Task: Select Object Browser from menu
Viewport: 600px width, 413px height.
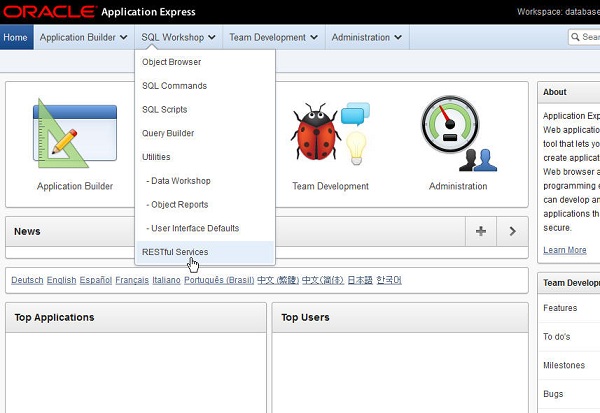Action: click(205, 62)
